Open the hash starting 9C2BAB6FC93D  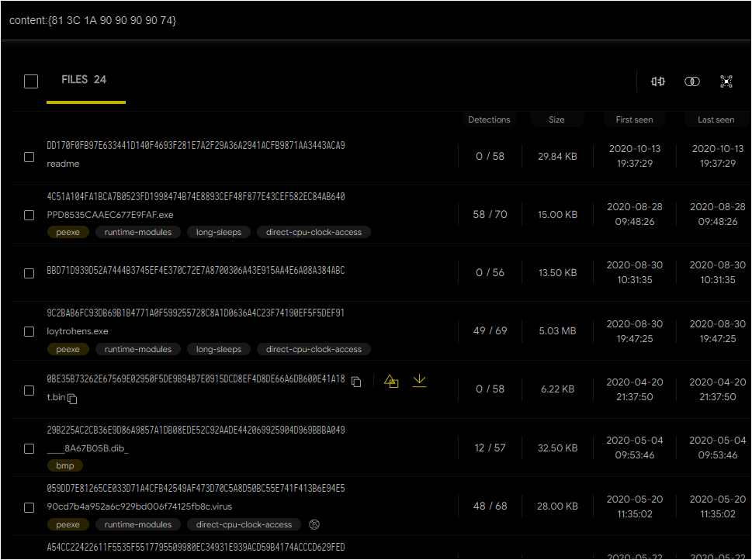click(x=196, y=313)
